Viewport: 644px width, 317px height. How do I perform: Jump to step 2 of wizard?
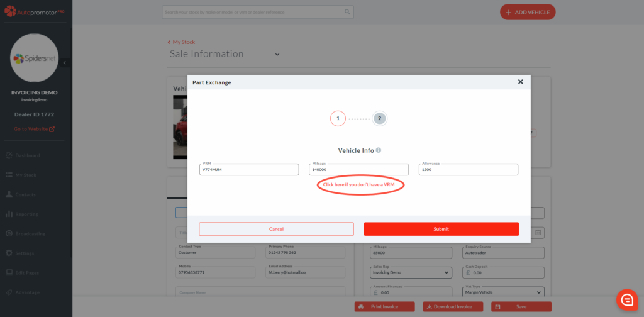379,118
